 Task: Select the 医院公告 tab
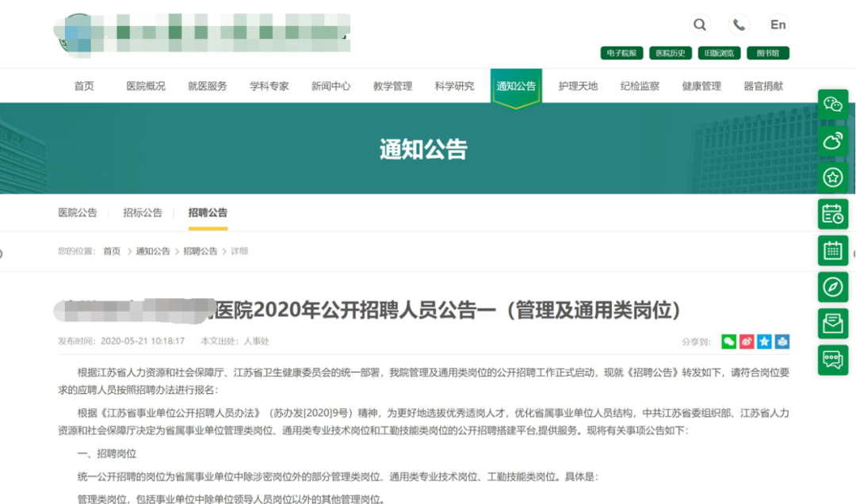click(x=78, y=212)
